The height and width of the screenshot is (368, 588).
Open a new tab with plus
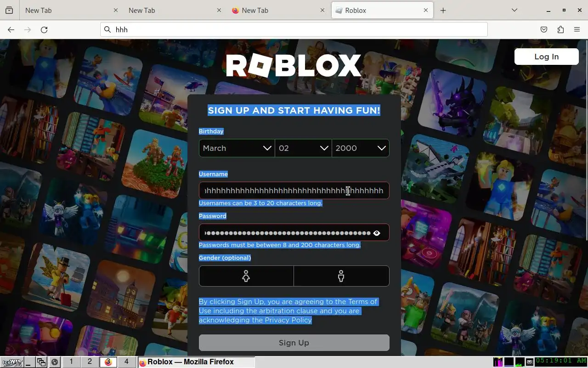coord(443,10)
